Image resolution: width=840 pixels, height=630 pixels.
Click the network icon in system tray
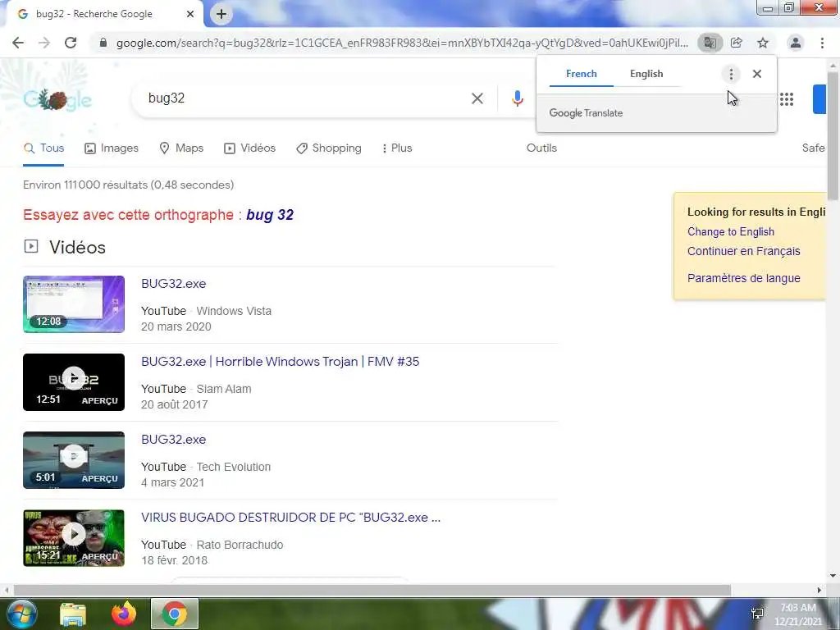[757, 614]
